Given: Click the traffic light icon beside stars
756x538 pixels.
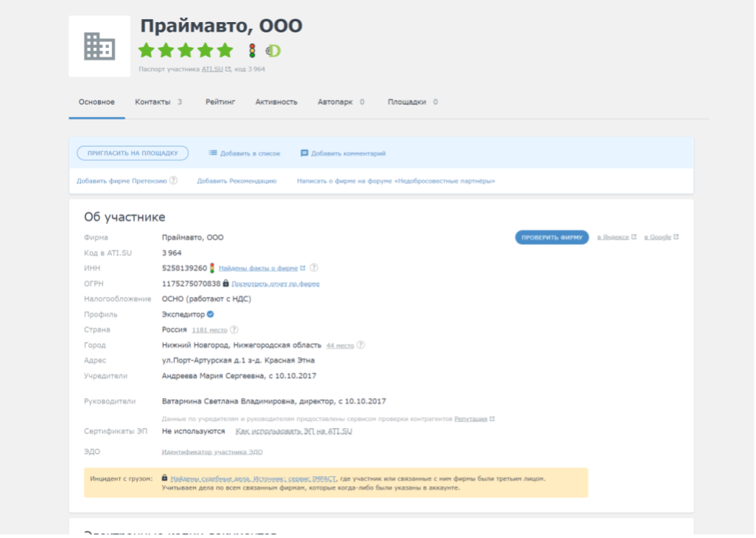Looking at the screenshot, I should point(252,50).
